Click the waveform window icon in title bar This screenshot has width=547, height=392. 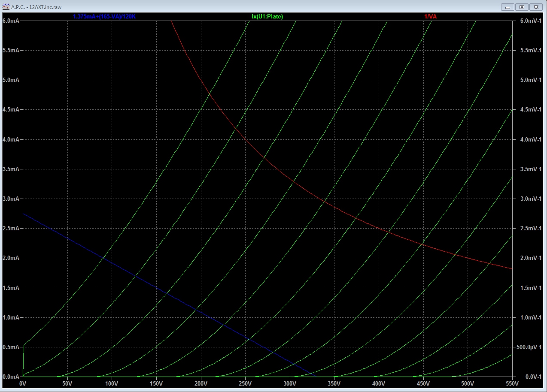[6, 7]
